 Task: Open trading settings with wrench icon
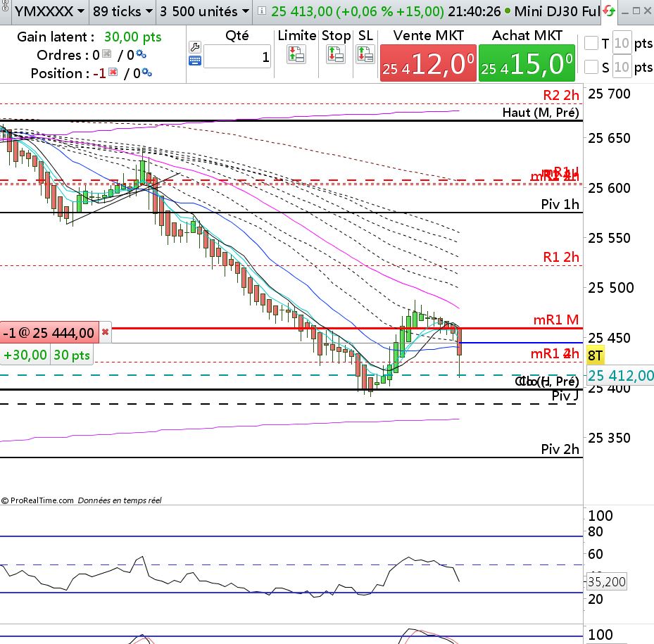pos(195,46)
